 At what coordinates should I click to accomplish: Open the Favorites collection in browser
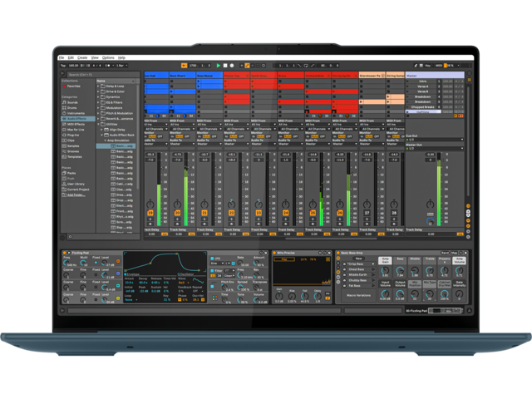73,86
